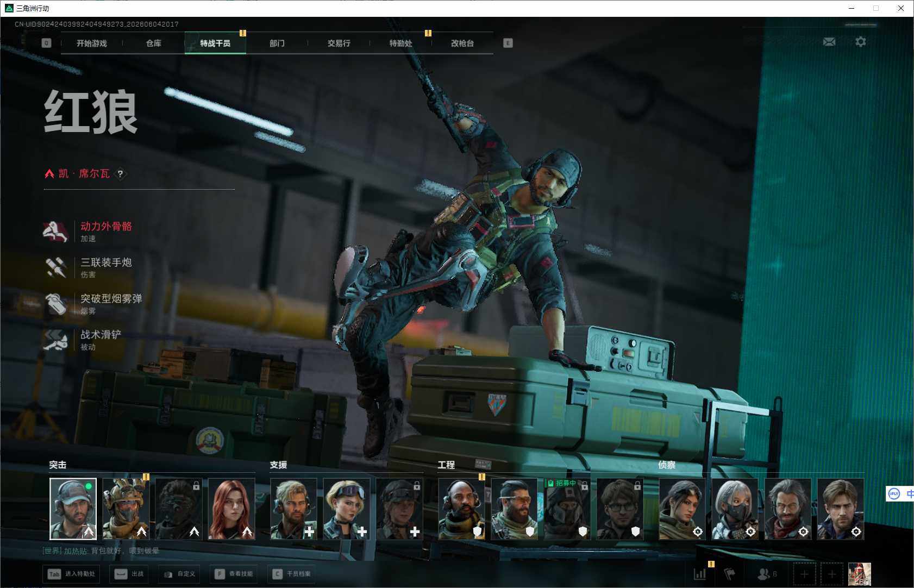Image resolution: width=914 pixels, height=588 pixels.
Task: Switch to the 部门 tab
Action: click(x=277, y=43)
